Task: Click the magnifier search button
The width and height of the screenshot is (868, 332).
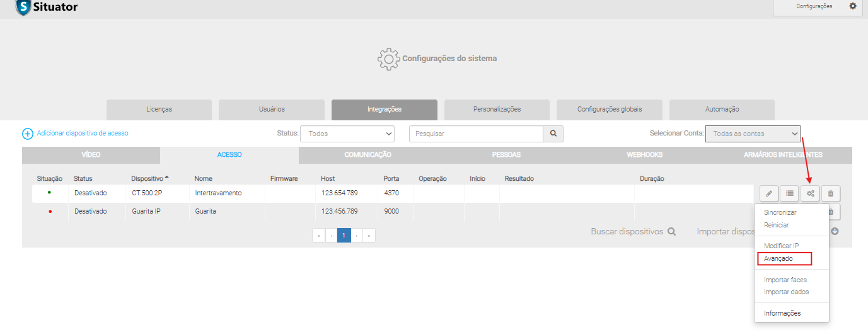Action: tap(553, 134)
